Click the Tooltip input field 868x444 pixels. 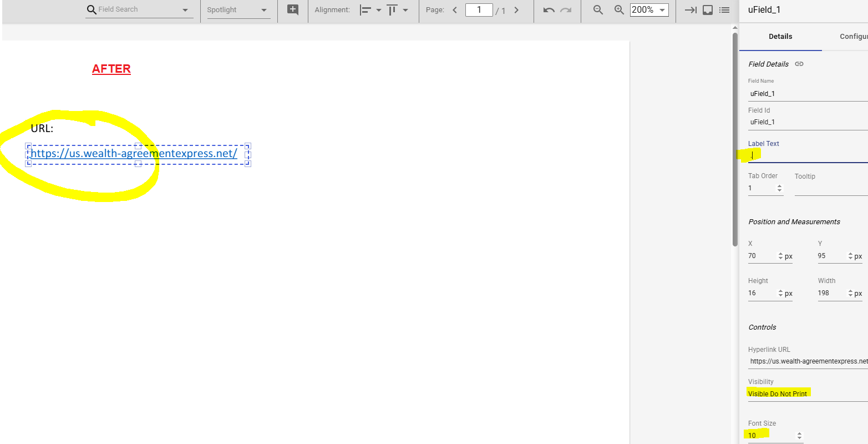tap(831, 189)
